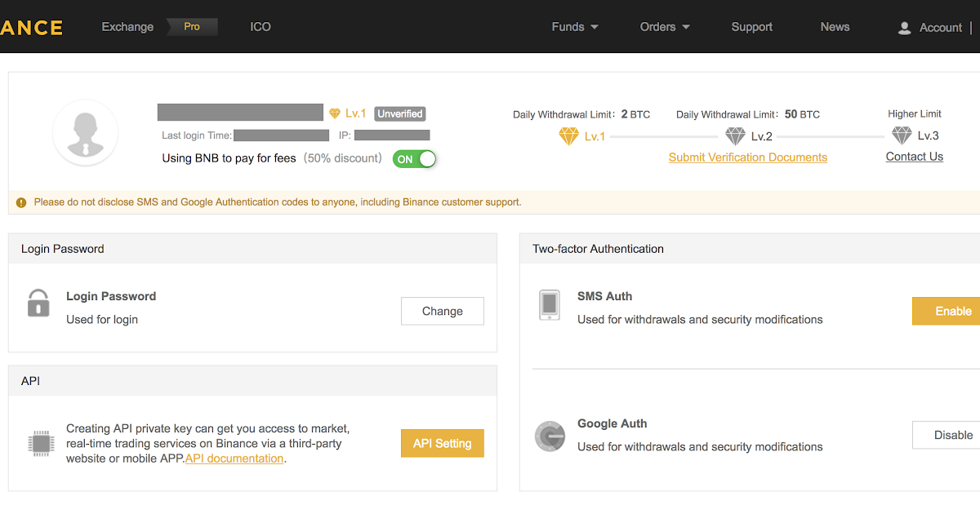Open the API Setting button
Viewport: 980px width, 514px height.
[x=442, y=443]
